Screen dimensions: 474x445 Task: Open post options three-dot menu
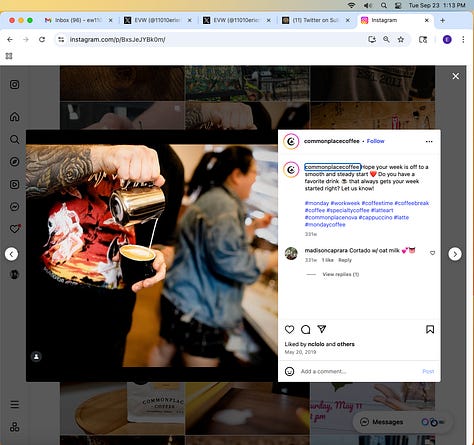(429, 141)
